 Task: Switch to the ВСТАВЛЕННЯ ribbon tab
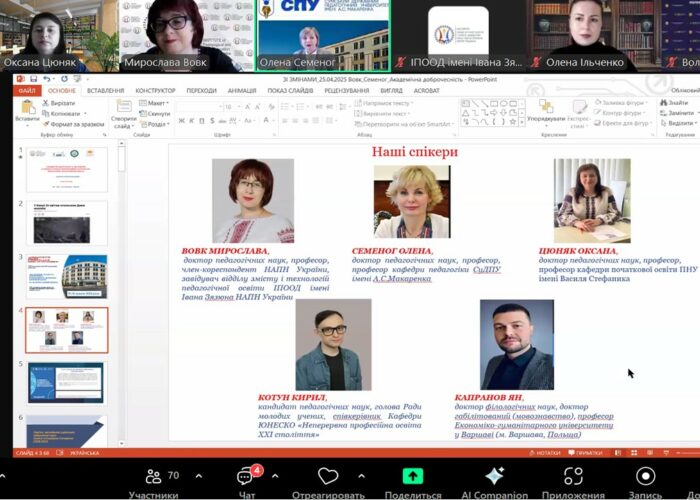click(106, 90)
